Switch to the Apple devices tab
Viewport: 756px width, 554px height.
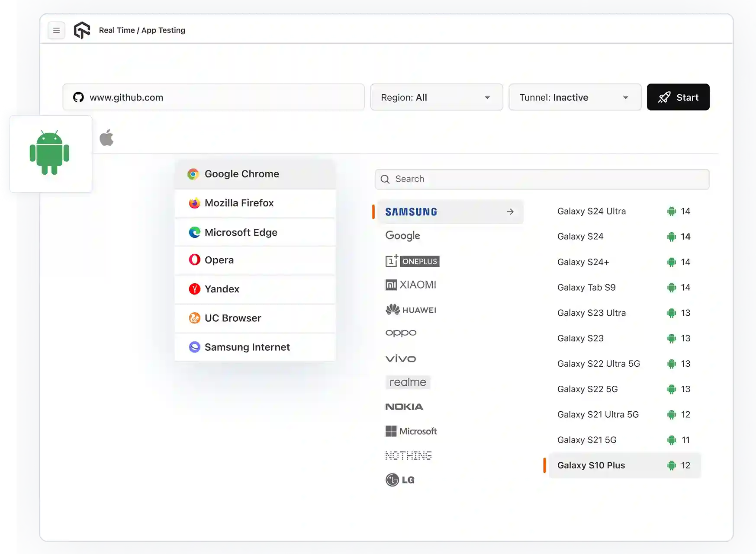(106, 138)
